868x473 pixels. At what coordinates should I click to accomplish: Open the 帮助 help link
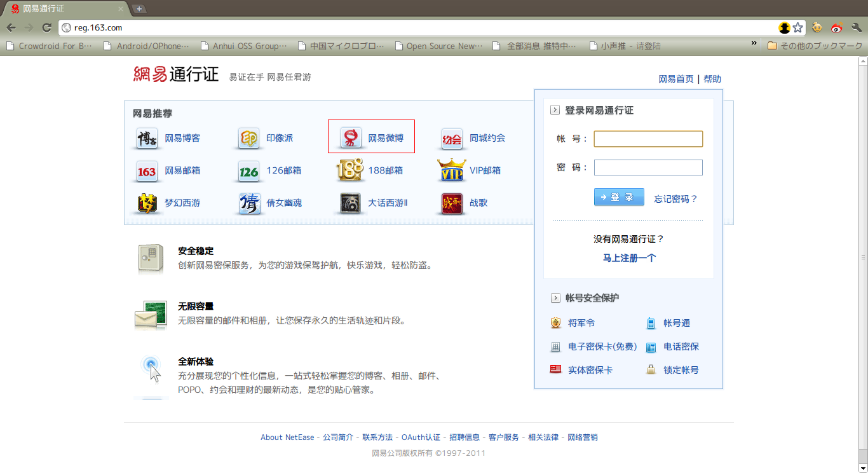[x=712, y=79]
